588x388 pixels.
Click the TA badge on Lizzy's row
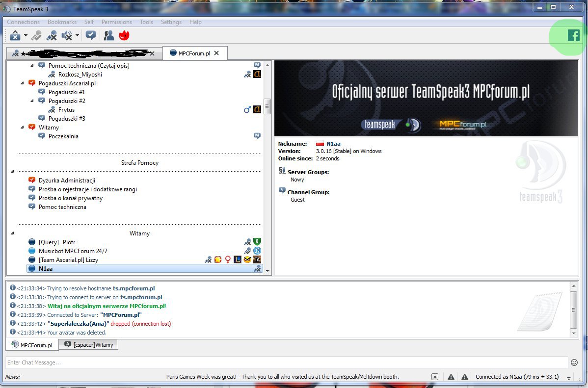257,259
